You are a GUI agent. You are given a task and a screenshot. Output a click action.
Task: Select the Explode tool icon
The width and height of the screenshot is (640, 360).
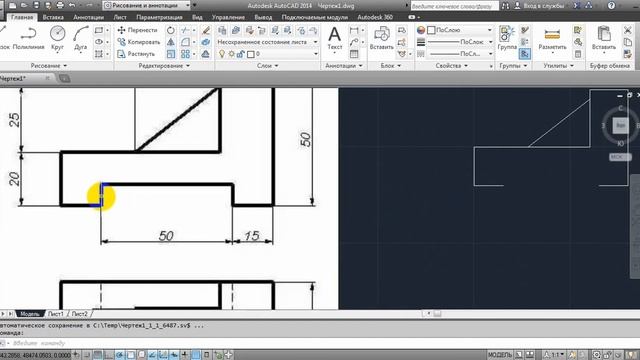pyautogui.click(x=206, y=42)
